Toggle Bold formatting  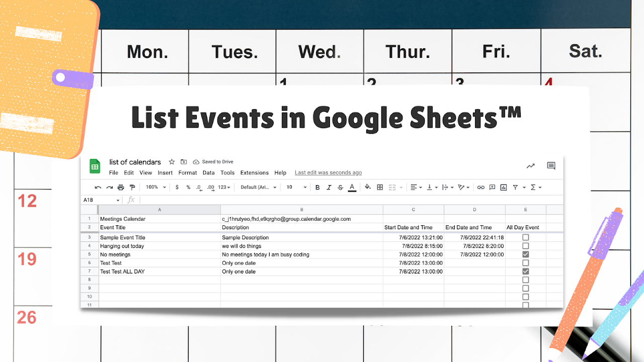click(x=317, y=188)
